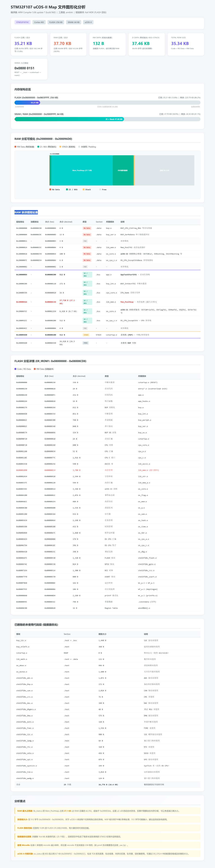Click the RW Data (加载副本) legend swatch

pyautogui.click(x=35, y=369)
